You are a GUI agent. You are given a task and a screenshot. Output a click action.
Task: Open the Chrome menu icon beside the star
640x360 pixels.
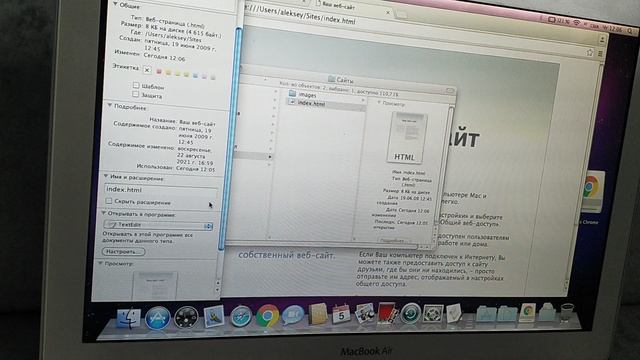(x=600, y=53)
